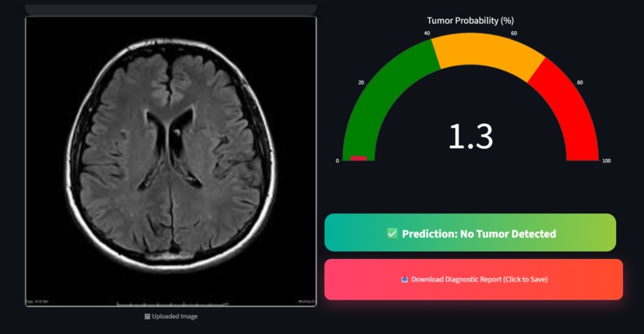Select the 1.3 gauge value

pos(471,137)
